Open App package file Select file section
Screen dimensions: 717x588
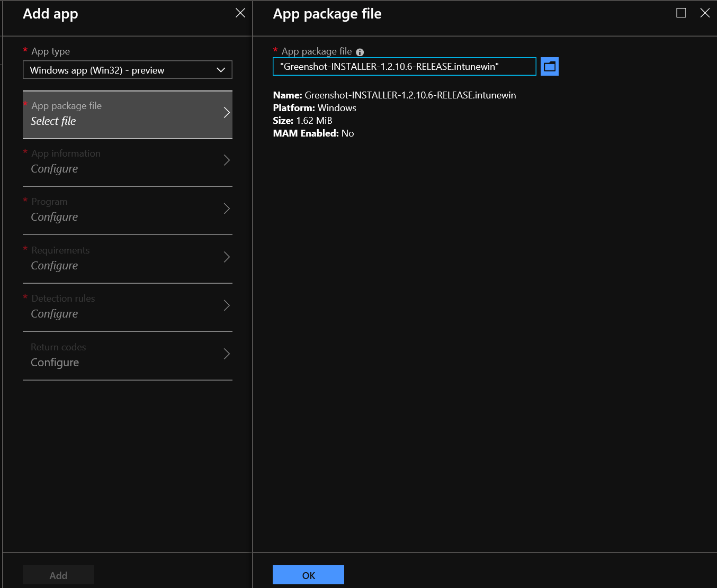128,115
